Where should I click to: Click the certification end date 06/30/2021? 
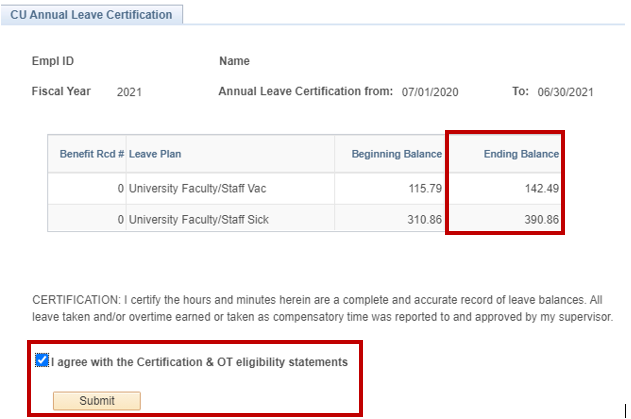click(x=565, y=92)
